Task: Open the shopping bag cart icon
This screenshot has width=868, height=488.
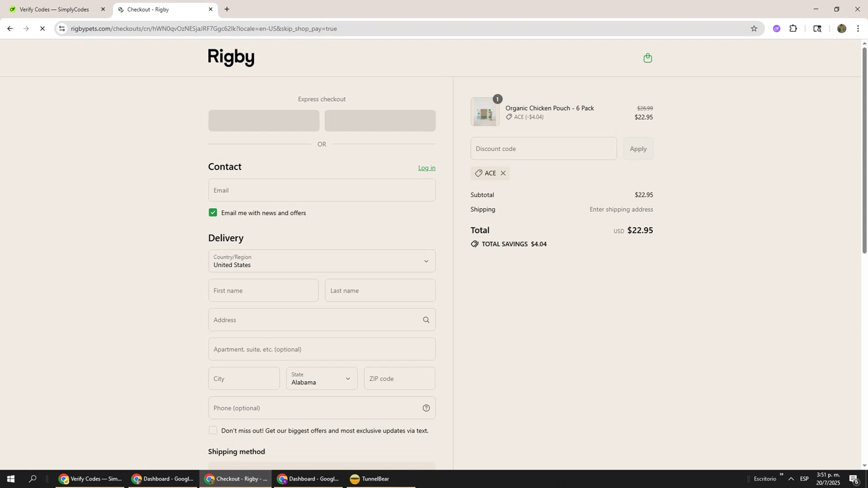Action: pyautogui.click(x=648, y=58)
